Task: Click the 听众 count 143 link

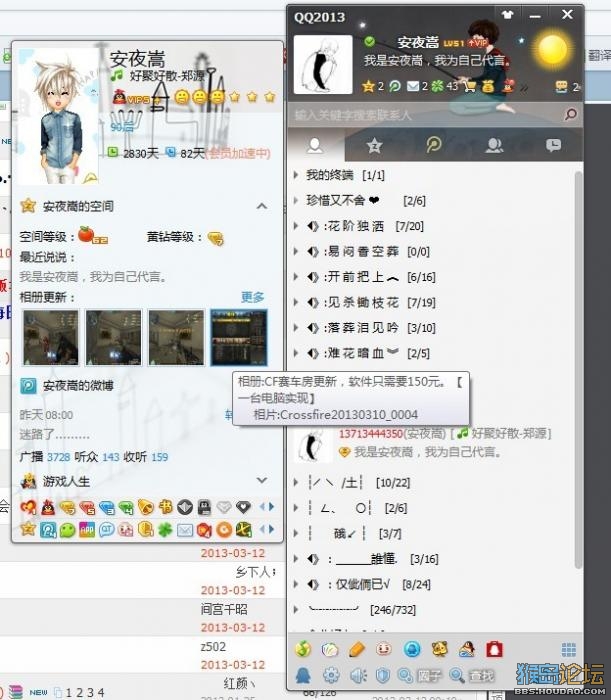Action: click(x=111, y=457)
